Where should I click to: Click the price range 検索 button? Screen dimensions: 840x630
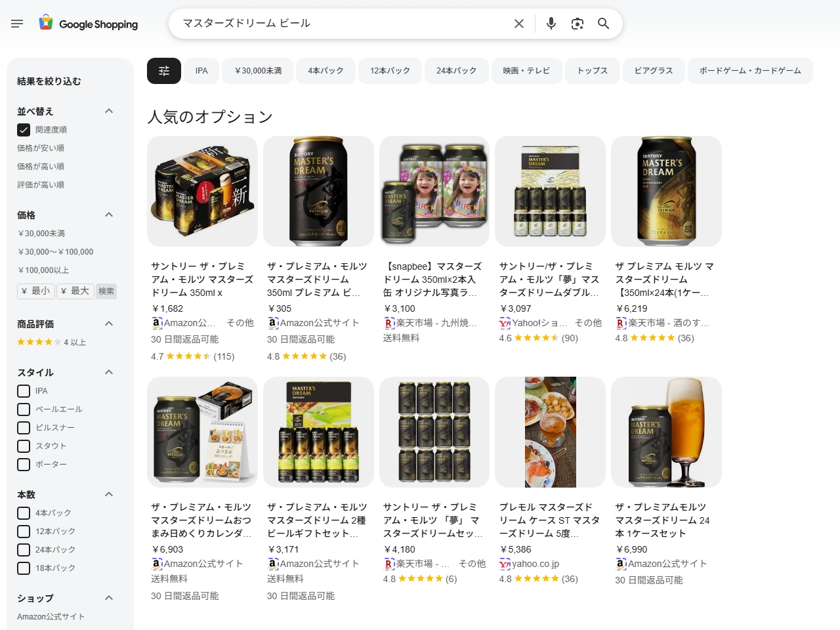coord(106,291)
